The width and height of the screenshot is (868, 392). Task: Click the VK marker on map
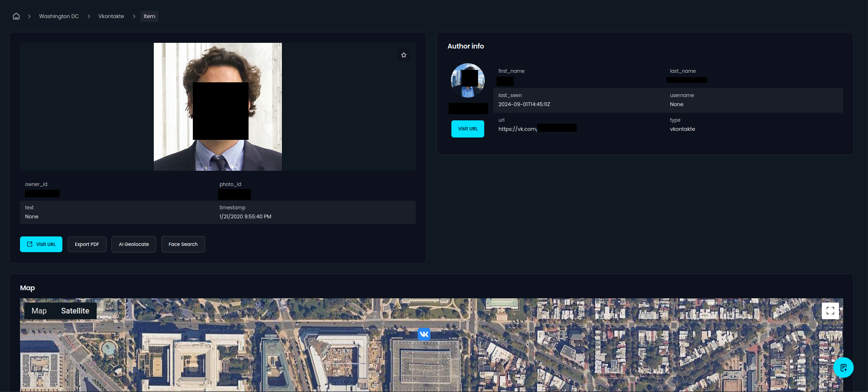click(x=424, y=334)
